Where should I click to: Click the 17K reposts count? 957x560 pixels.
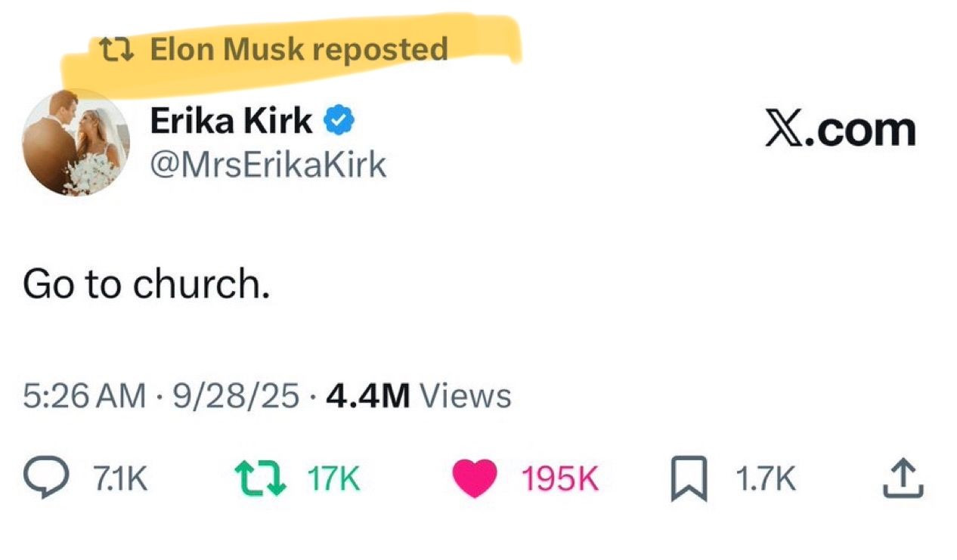pos(333,479)
